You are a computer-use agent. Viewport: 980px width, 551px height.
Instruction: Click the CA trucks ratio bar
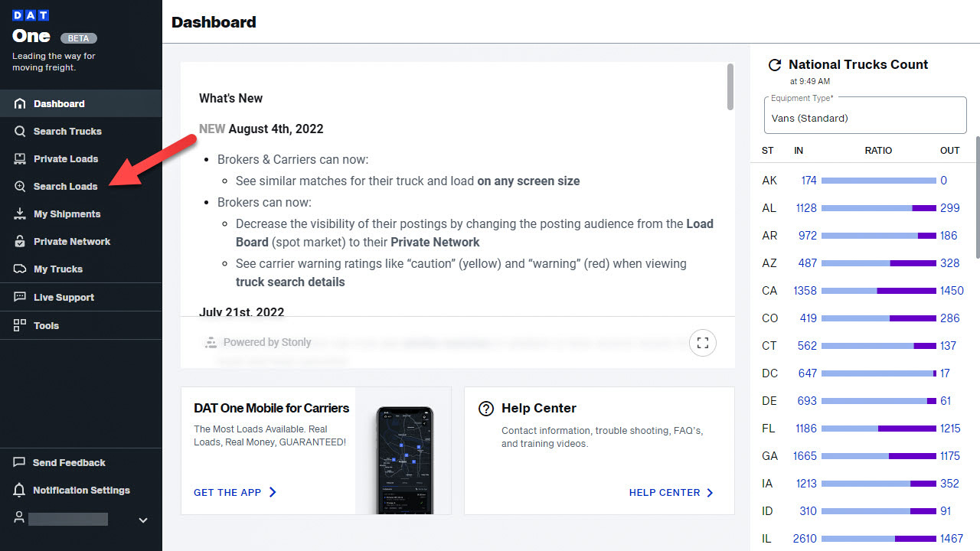878,291
